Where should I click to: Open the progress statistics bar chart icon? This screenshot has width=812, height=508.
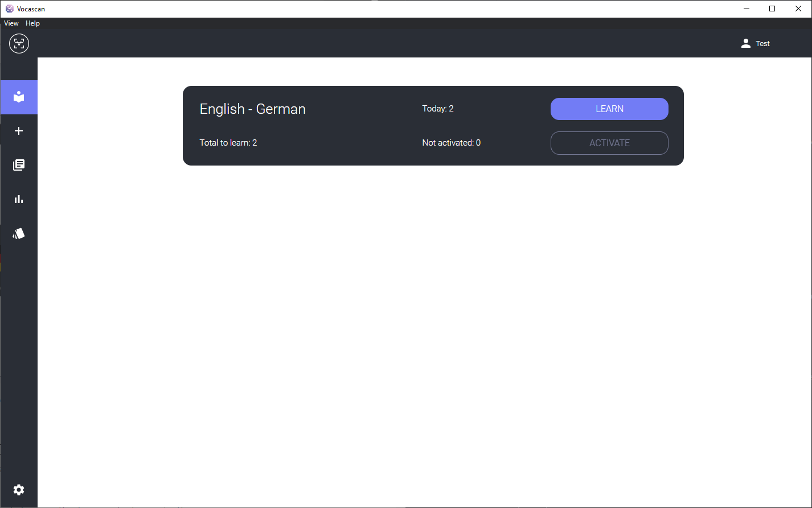(x=19, y=199)
